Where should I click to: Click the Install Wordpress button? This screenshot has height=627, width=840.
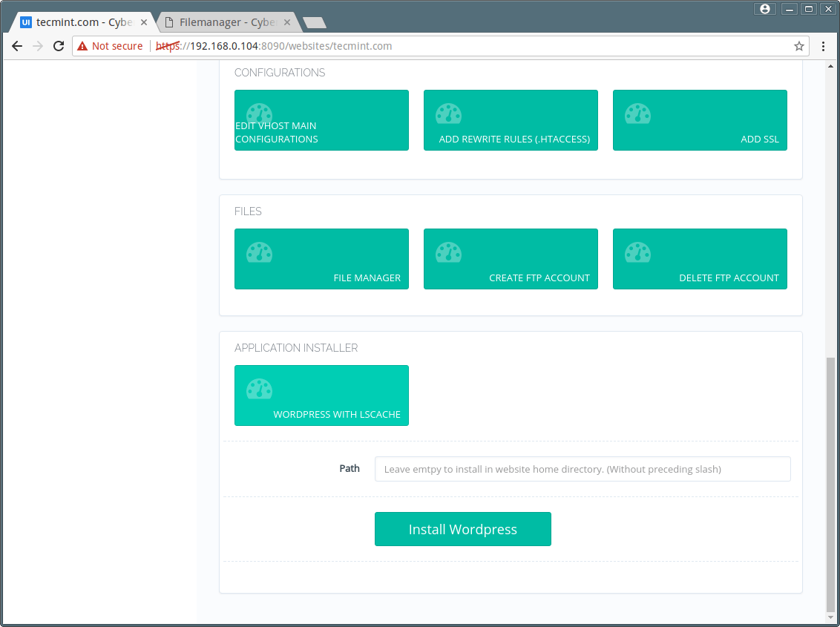pyautogui.click(x=463, y=529)
